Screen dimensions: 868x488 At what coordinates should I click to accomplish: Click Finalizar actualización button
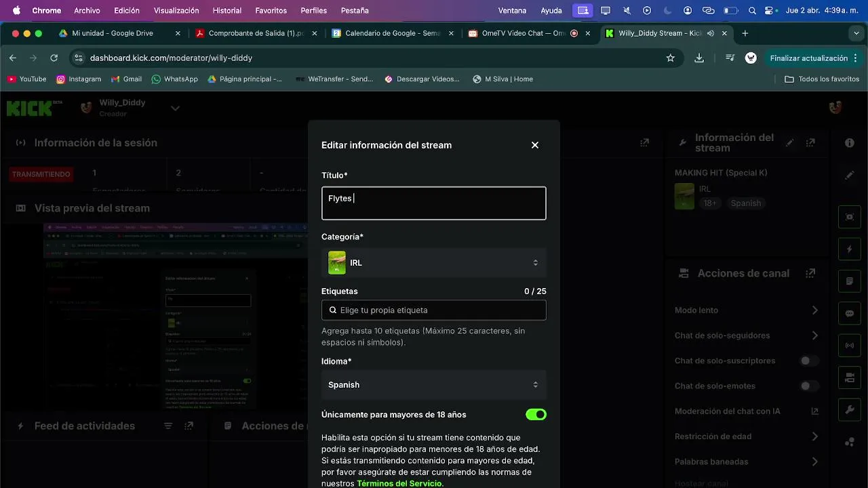(813, 58)
